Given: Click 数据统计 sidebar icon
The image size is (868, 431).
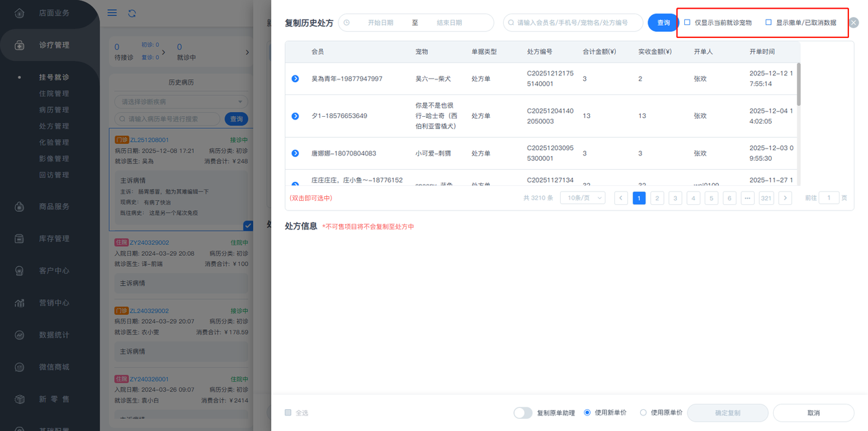Looking at the screenshot, I should coord(20,335).
